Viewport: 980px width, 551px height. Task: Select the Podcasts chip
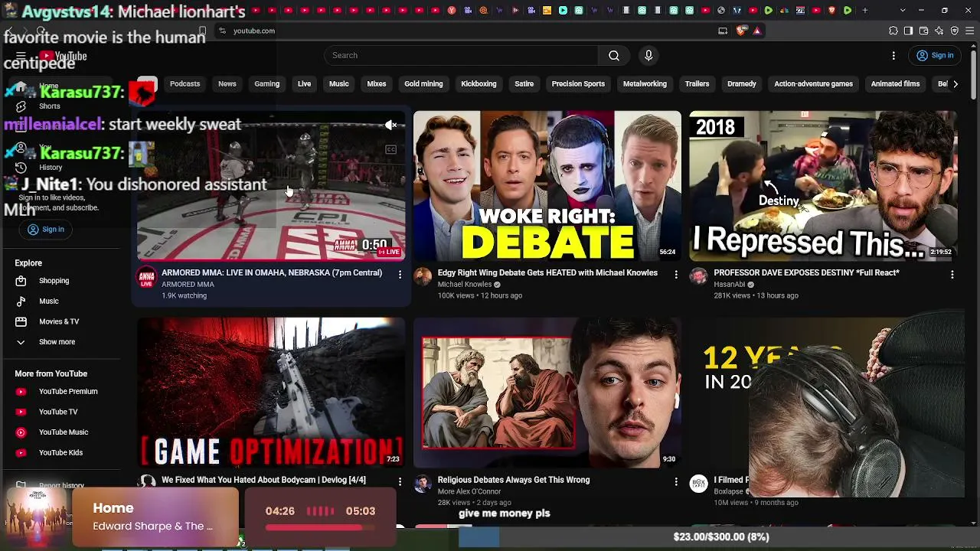(x=185, y=83)
